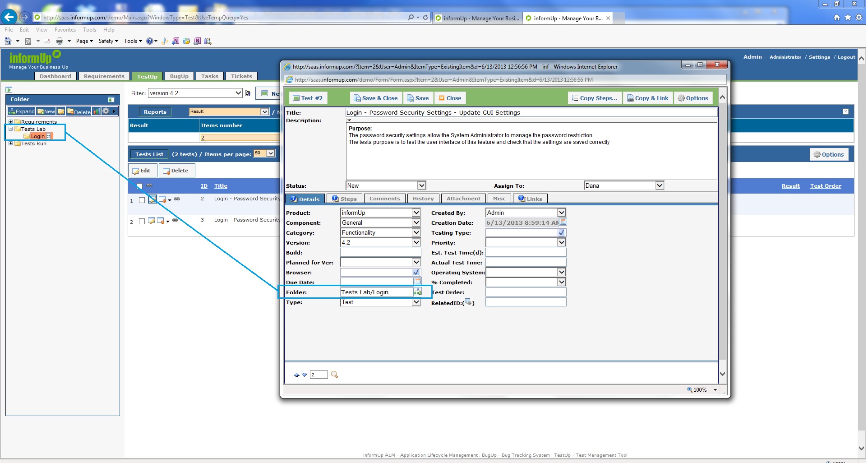Click the Copy Steps button
The width and height of the screenshot is (868, 463).
pyautogui.click(x=595, y=98)
